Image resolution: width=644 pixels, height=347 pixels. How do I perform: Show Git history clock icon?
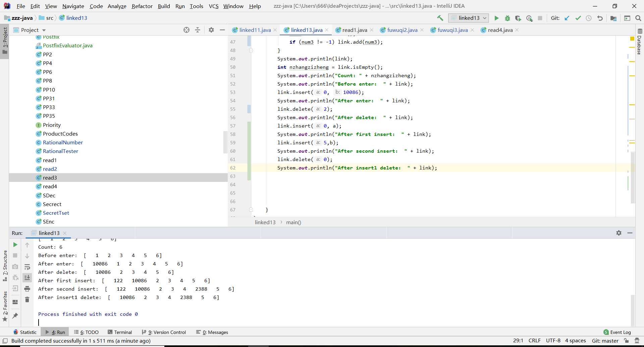coord(589,18)
